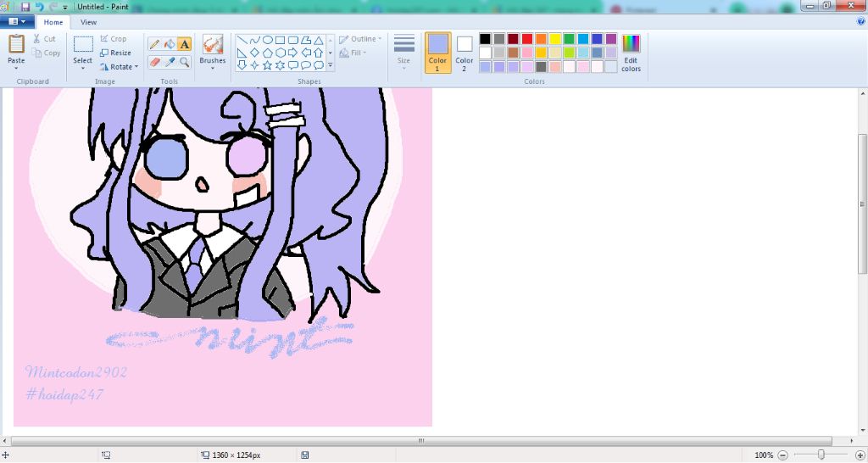Click the Undo arrow in title bar

[x=39, y=7]
